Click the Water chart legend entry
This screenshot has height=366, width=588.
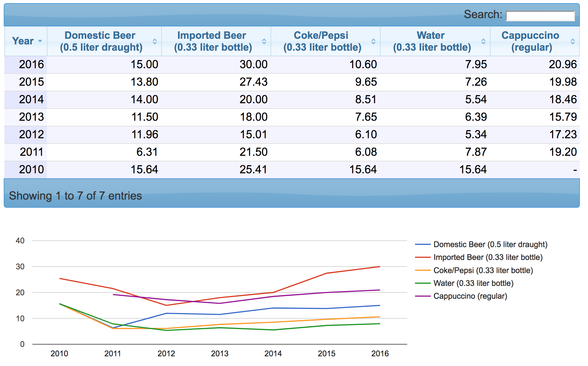(x=464, y=283)
